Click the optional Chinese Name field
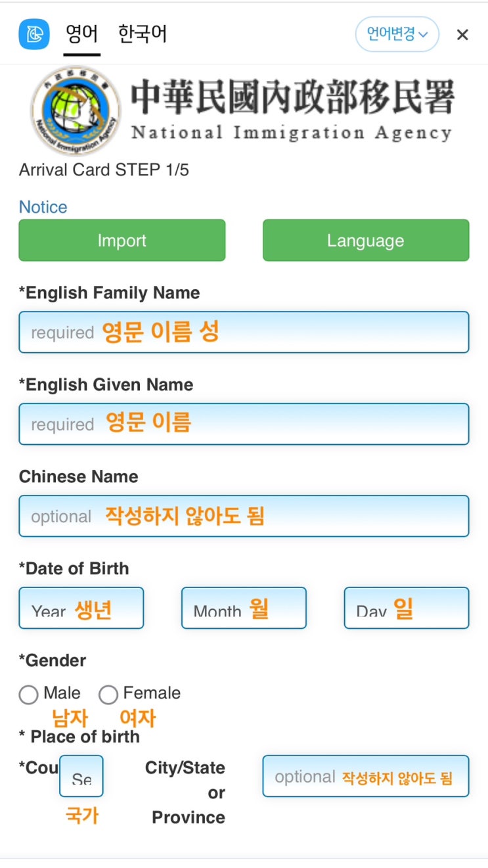Viewport: 488px width, 868px height. tap(244, 516)
